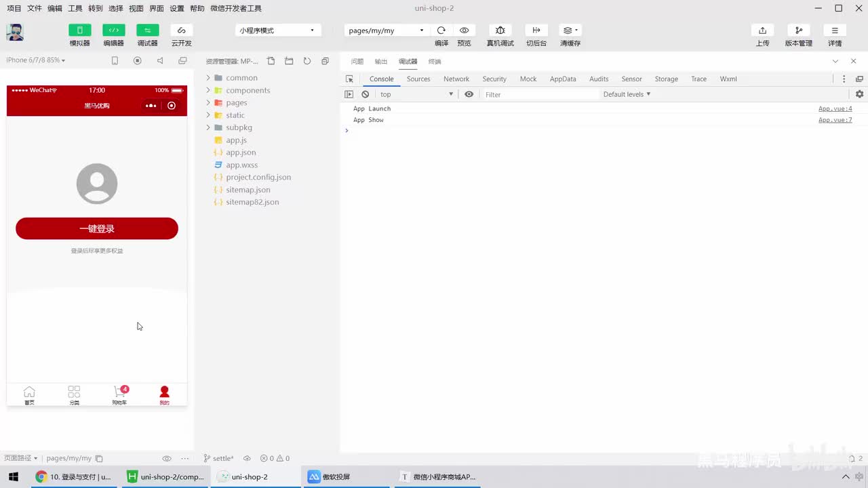Open the 详情 details panel

pos(835,30)
